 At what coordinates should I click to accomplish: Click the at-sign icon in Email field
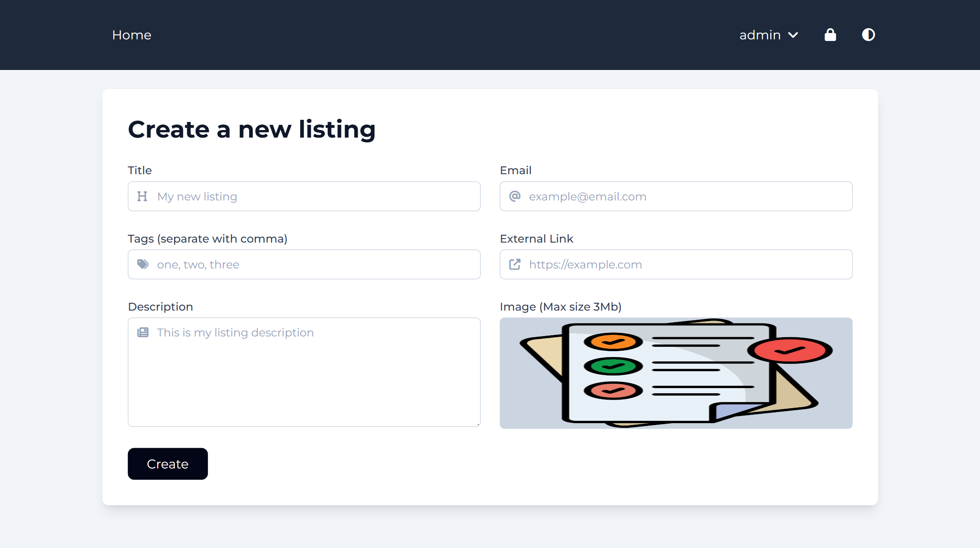(x=515, y=196)
